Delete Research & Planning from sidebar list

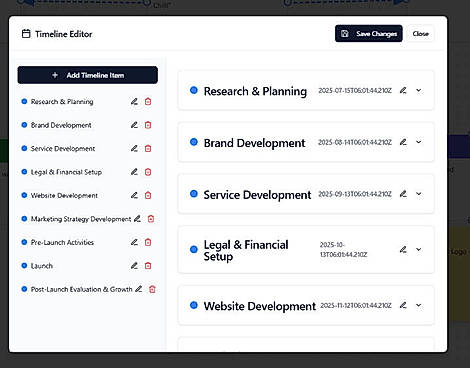coord(148,101)
